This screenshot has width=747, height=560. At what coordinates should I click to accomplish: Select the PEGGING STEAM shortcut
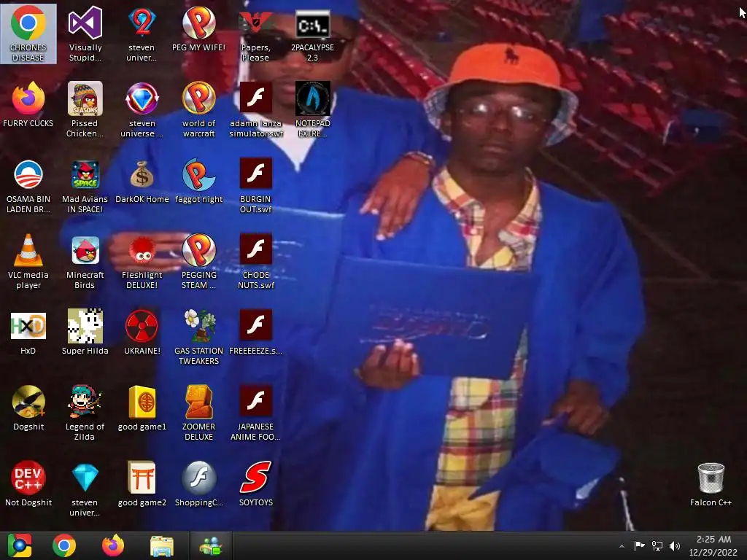(198, 261)
